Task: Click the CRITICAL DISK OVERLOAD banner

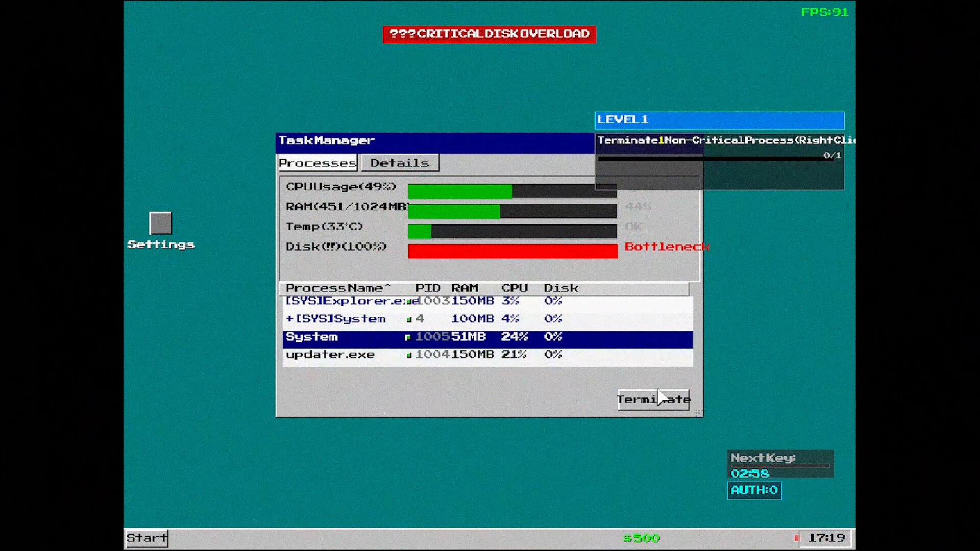Action: [x=488, y=35]
